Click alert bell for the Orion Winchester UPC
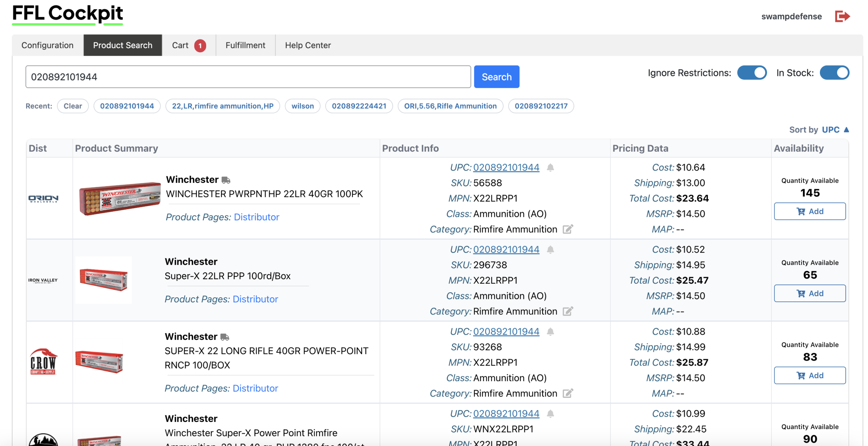Viewport: 868px width, 446px height. coord(550,168)
